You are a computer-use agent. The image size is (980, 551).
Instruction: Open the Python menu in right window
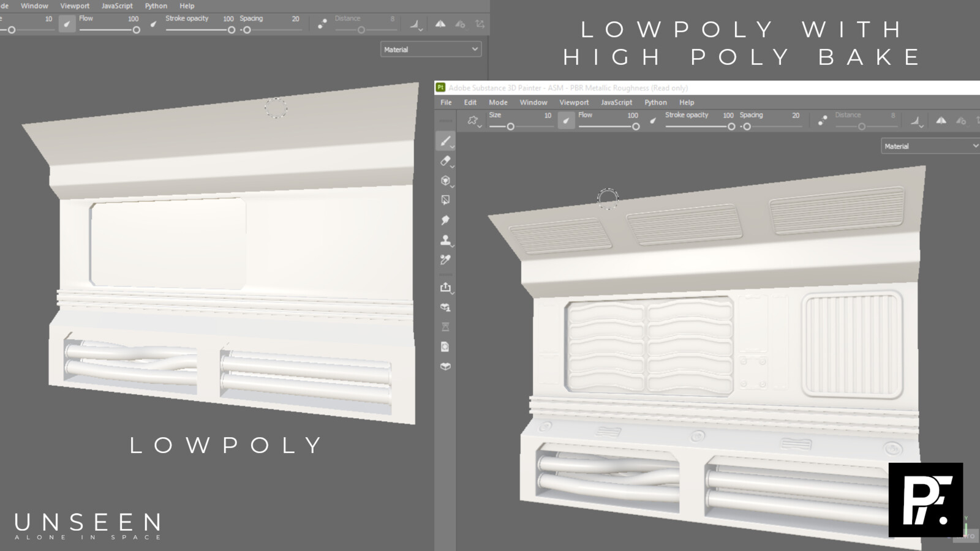(x=655, y=102)
